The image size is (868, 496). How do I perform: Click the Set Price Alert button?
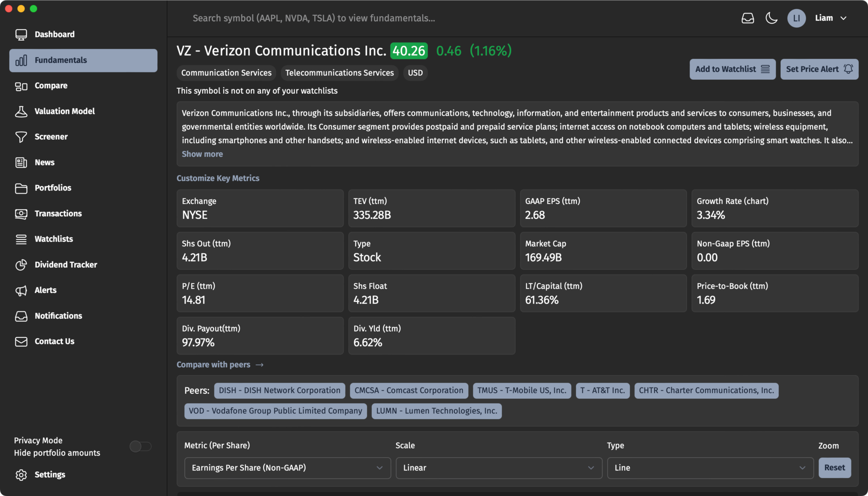point(819,69)
